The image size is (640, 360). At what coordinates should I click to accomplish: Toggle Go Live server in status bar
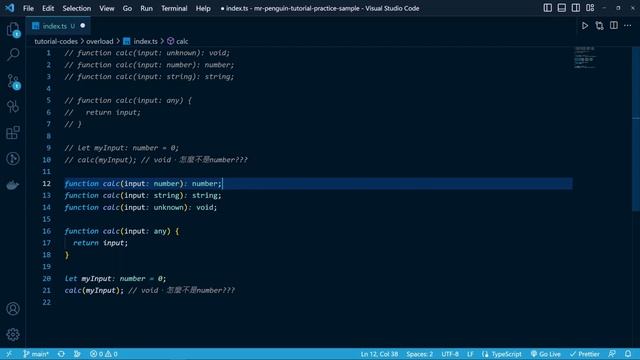point(545,354)
